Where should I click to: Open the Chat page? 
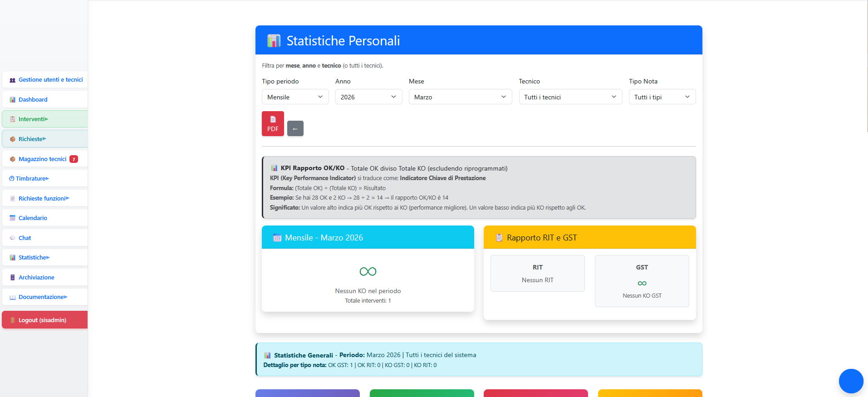coord(45,238)
